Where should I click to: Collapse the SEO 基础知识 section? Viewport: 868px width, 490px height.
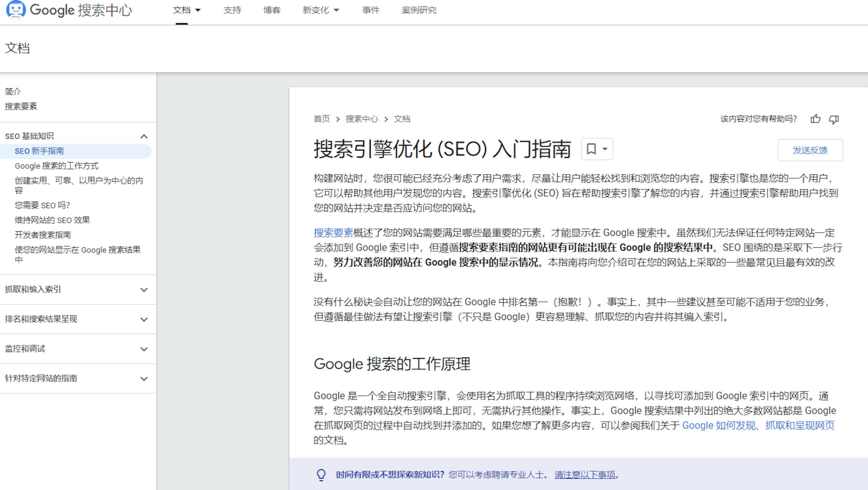pyautogui.click(x=144, y=136)
